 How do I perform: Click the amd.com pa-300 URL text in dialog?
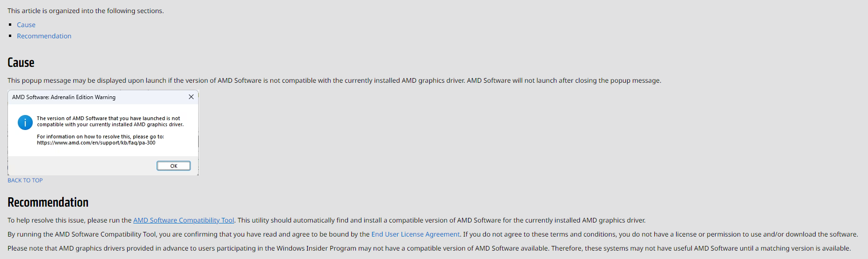coord(96,143)
